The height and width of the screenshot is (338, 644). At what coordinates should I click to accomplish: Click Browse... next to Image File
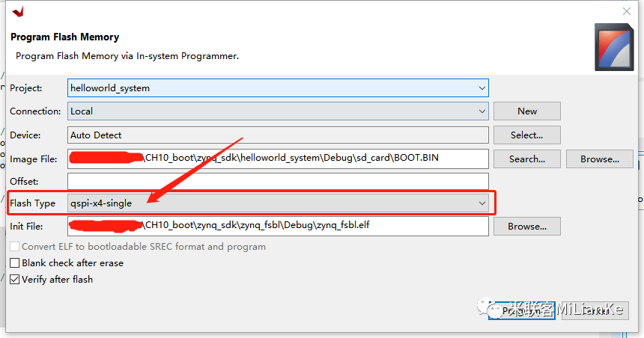point(600,159)
